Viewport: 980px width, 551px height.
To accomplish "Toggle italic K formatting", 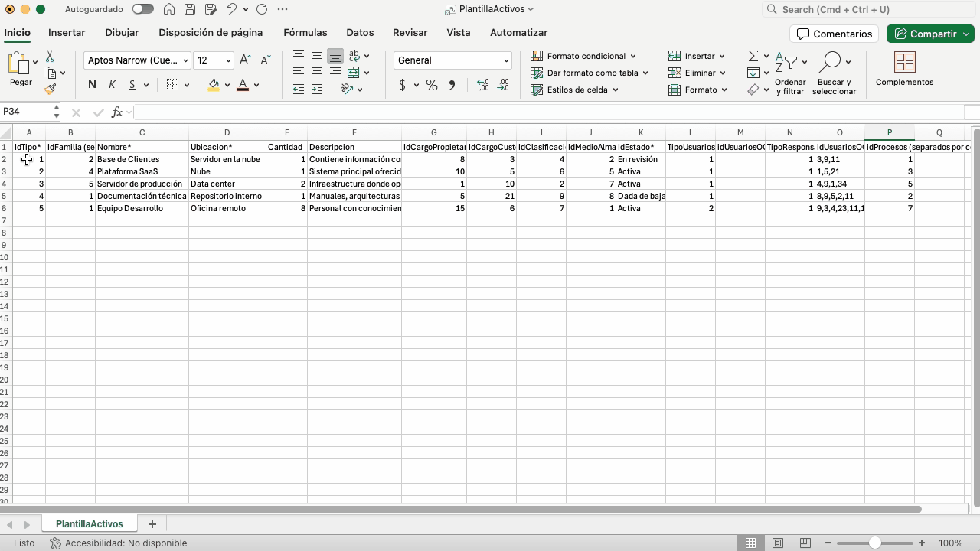I will click(x=112, y=85).
